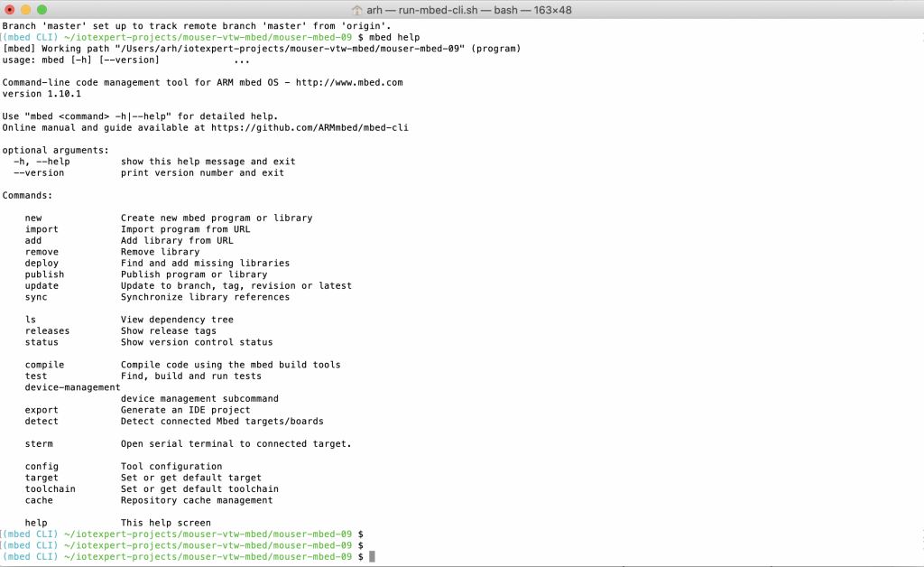
Task: Click the 'add' command name
Action: point(33,240)
